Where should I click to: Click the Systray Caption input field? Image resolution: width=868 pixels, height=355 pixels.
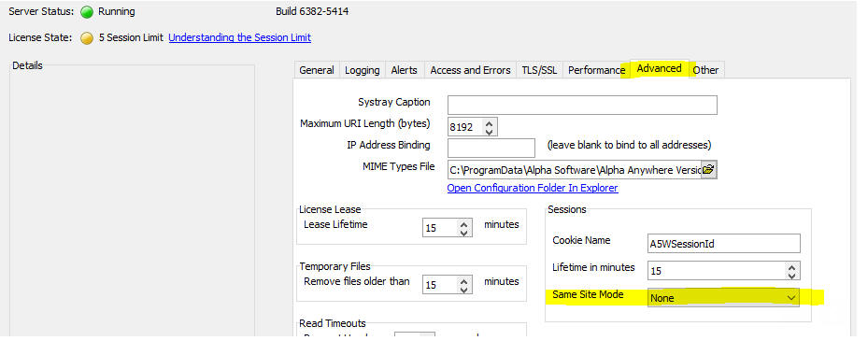point(582,105)
